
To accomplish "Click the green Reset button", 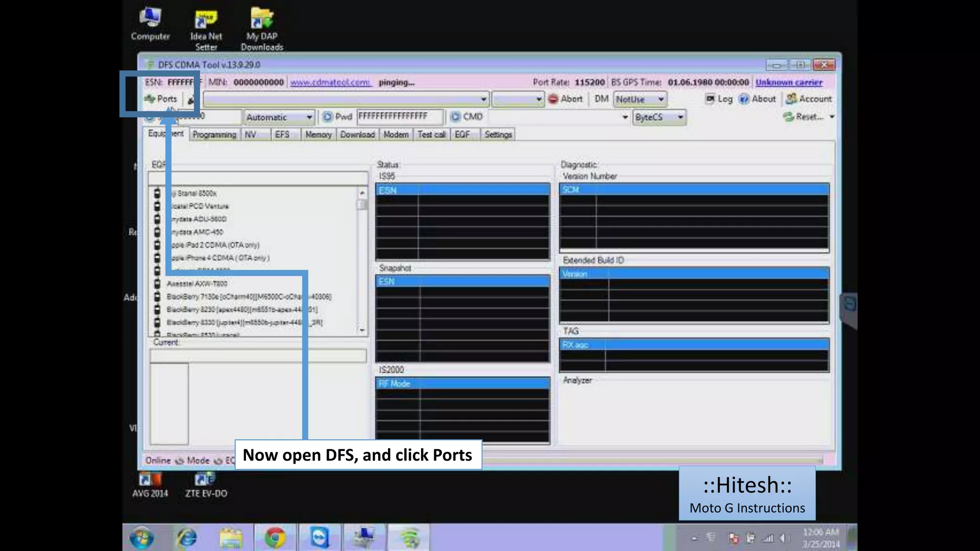I will [x=803, y=117].
